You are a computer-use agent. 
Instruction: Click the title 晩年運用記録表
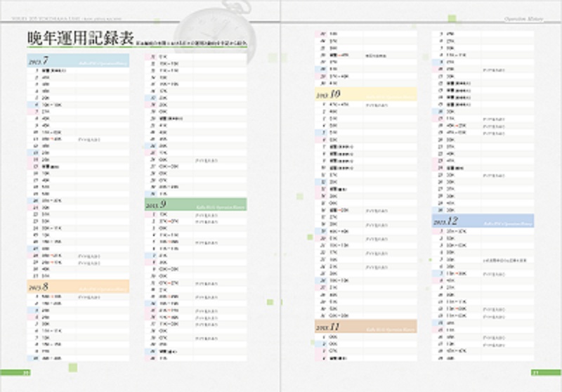click(81, 39)
